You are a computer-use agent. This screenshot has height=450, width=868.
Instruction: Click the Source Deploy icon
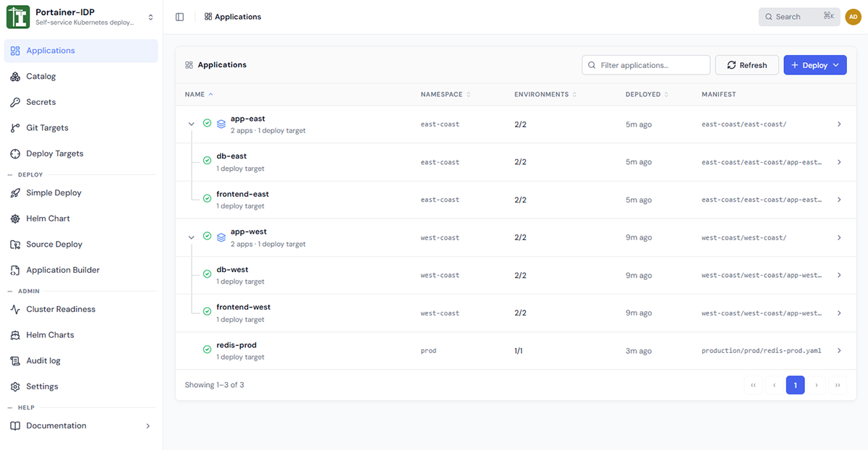(15, 245)
